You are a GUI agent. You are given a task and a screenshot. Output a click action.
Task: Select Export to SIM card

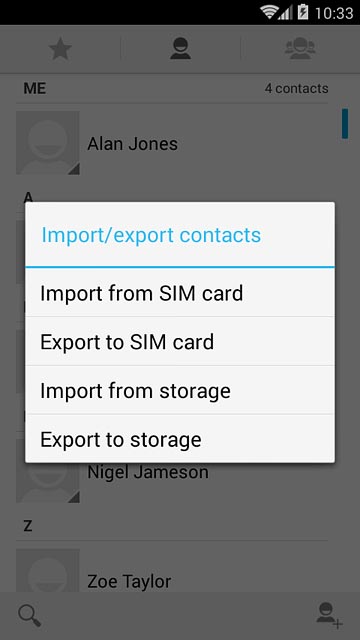(180, 341)
